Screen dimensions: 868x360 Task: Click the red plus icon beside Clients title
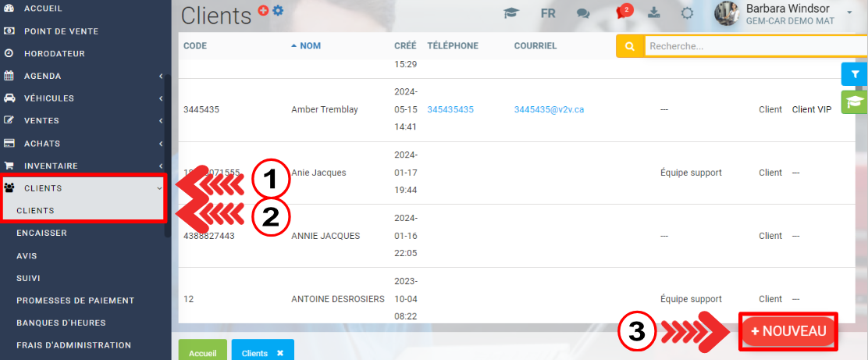tap(263, 10)
